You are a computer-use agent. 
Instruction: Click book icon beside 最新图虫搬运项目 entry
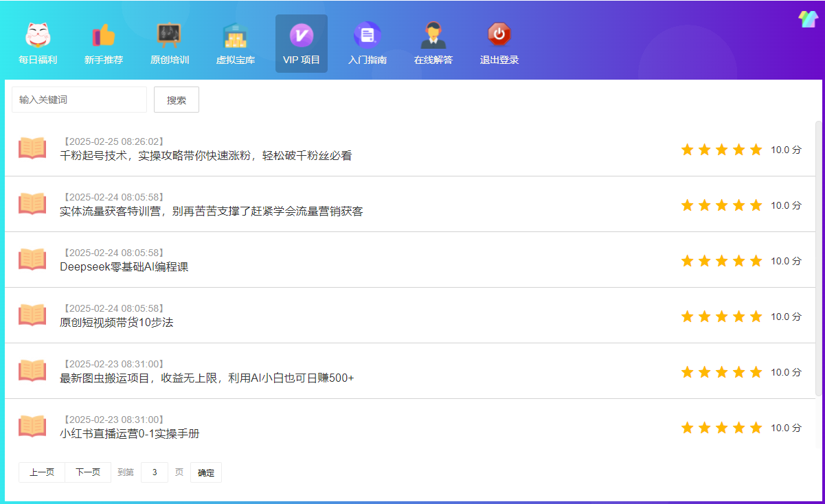[32, 371]
